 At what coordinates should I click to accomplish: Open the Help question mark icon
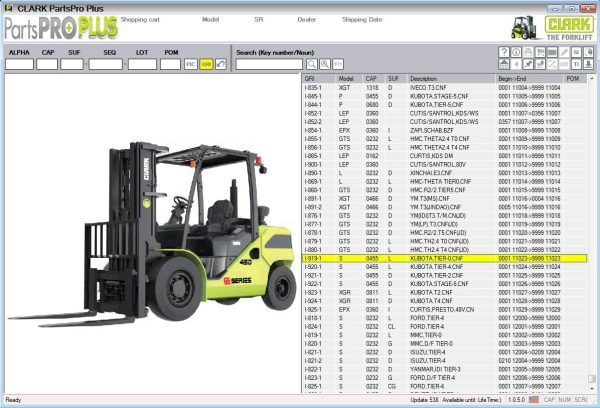504,52
